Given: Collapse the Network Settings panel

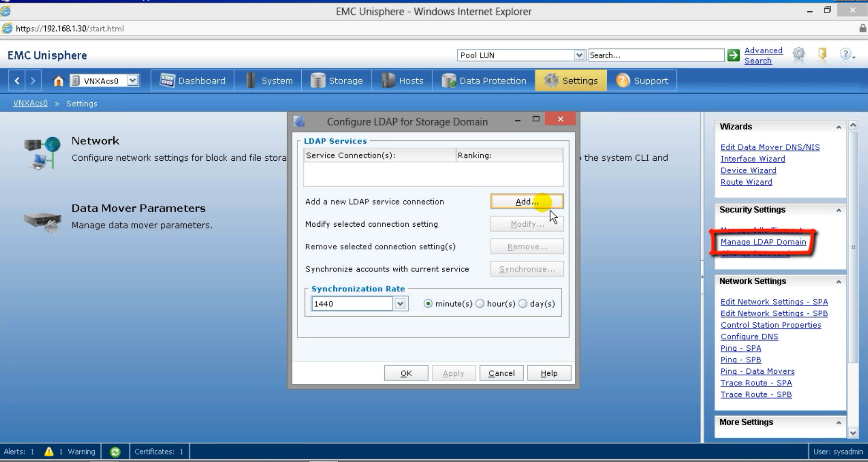Looking at the screenshot, I should [x=839, y=282].
